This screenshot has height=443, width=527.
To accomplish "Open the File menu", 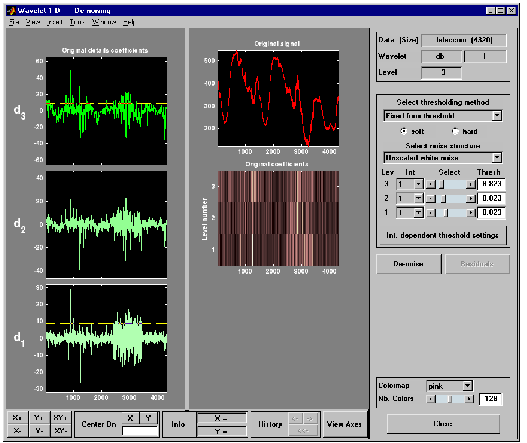I will click(14, 22).
